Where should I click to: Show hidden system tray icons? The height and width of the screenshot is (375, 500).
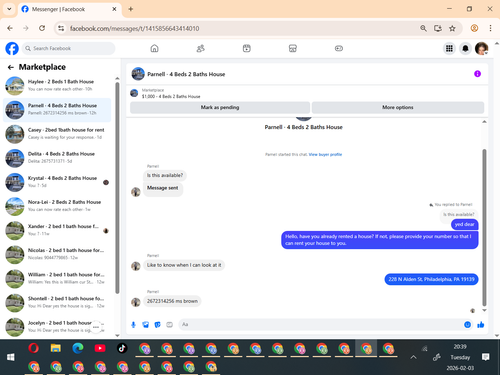tap(413, 357)
